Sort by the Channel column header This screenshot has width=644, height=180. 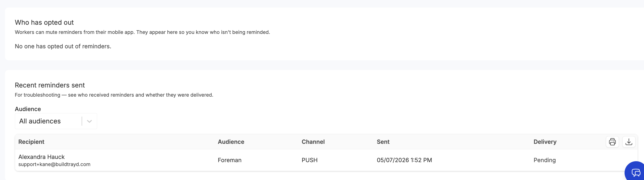[313, 142]
